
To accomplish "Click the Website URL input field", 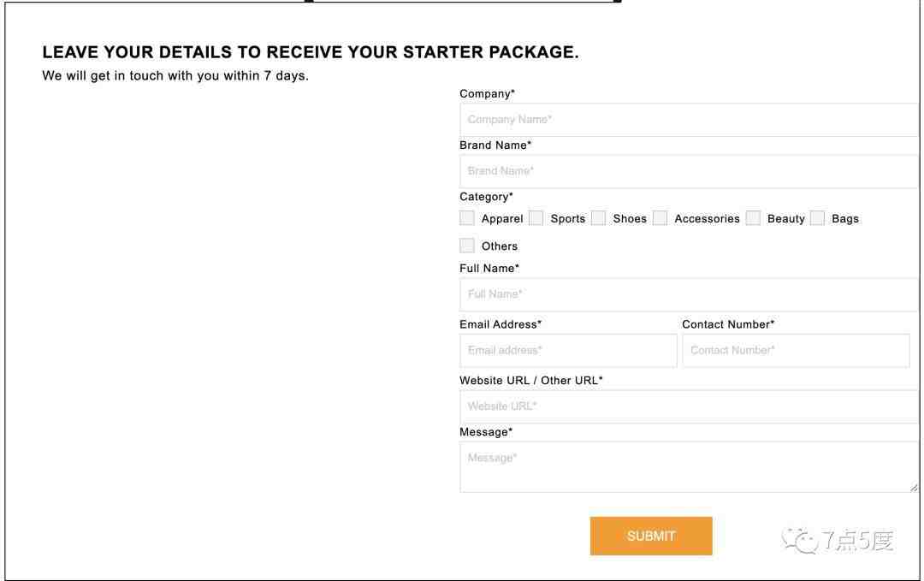I will (689, 406).
